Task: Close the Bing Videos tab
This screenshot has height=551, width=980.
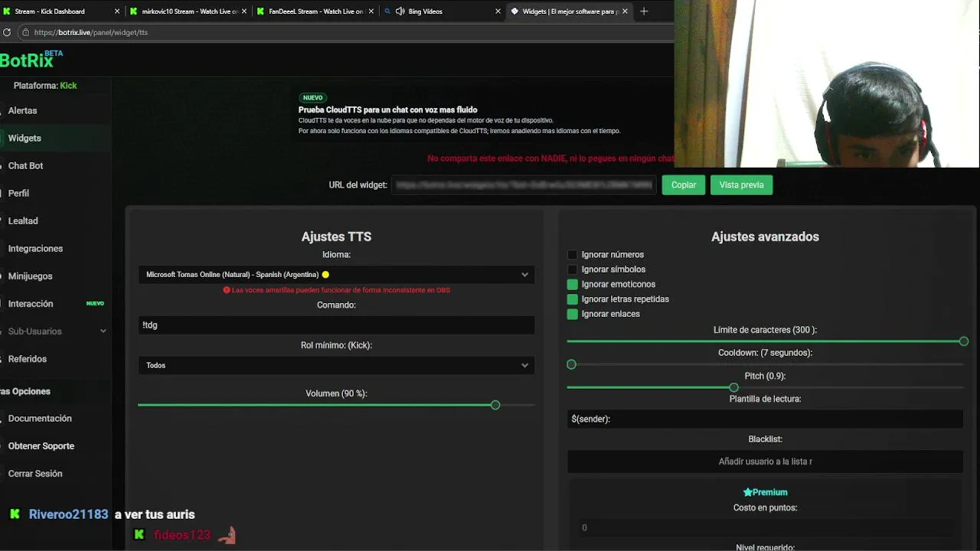Action: 498,11
